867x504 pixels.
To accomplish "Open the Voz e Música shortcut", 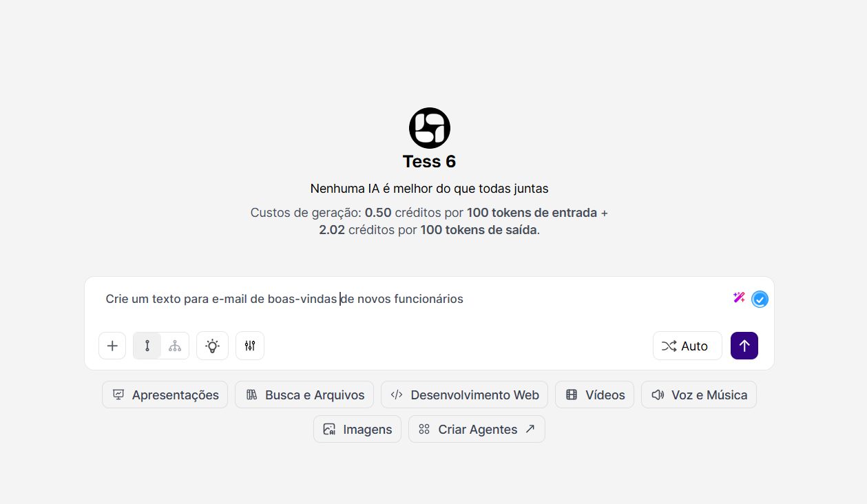I will point(699,395).
